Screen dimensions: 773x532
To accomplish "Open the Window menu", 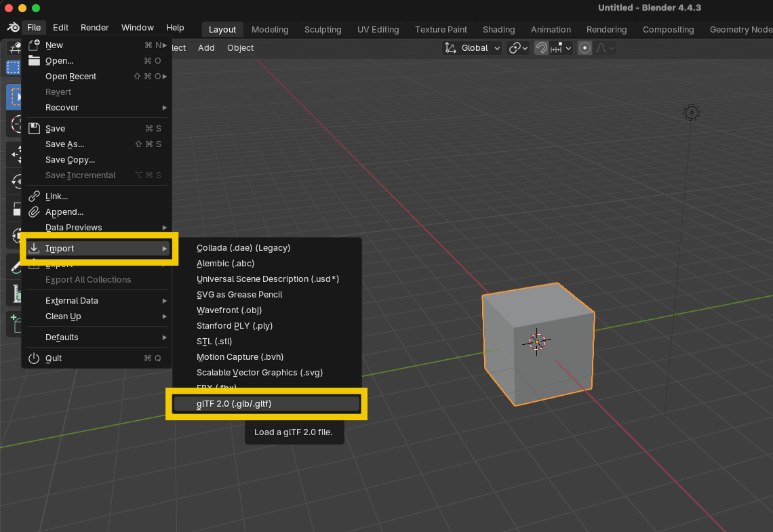I will (x=138, y=28).
